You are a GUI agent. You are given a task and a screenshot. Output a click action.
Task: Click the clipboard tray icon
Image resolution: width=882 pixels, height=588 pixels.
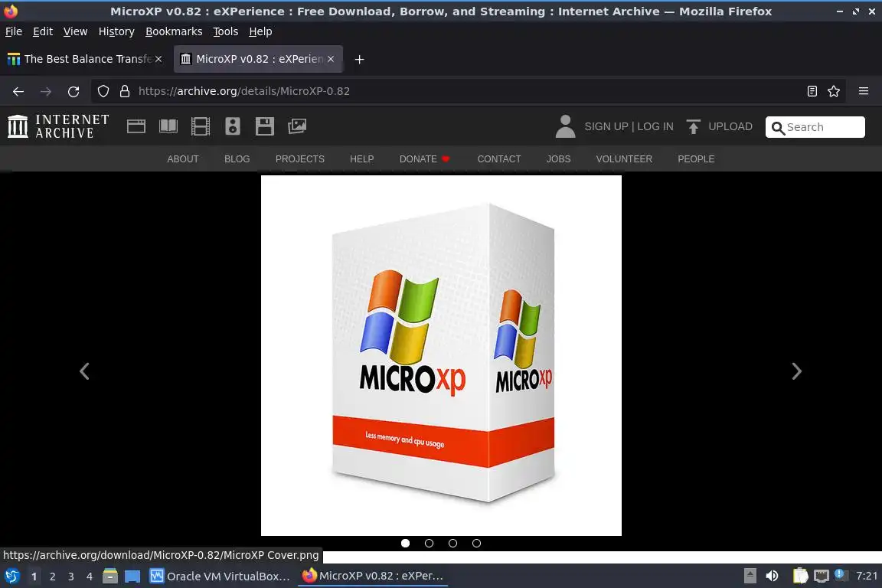[x=800, y=576]
